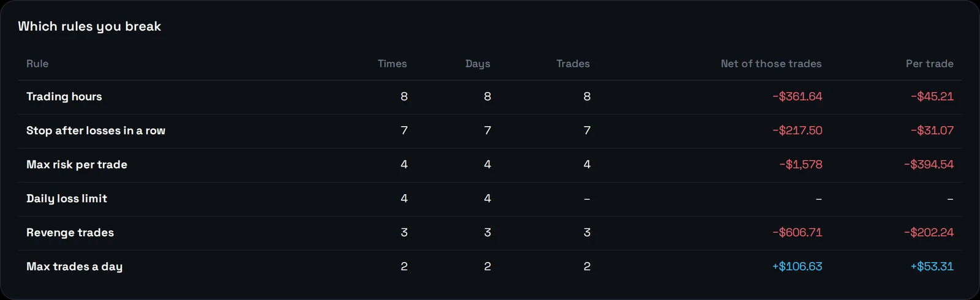Click the -$45.21 per trade value
The height and width of the screenshot is (300, 980).
tap(932, 97)
